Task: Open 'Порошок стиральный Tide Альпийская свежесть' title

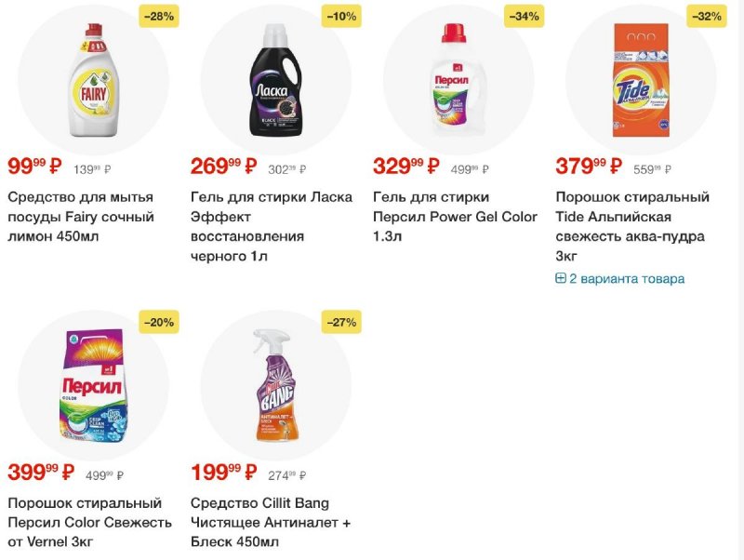Action: 632,226
